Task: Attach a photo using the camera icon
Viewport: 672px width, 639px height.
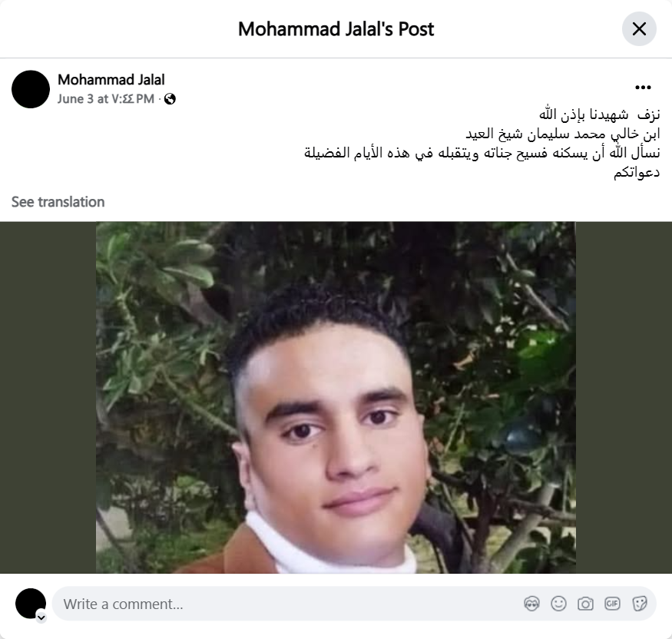Action: pos(585,604)
